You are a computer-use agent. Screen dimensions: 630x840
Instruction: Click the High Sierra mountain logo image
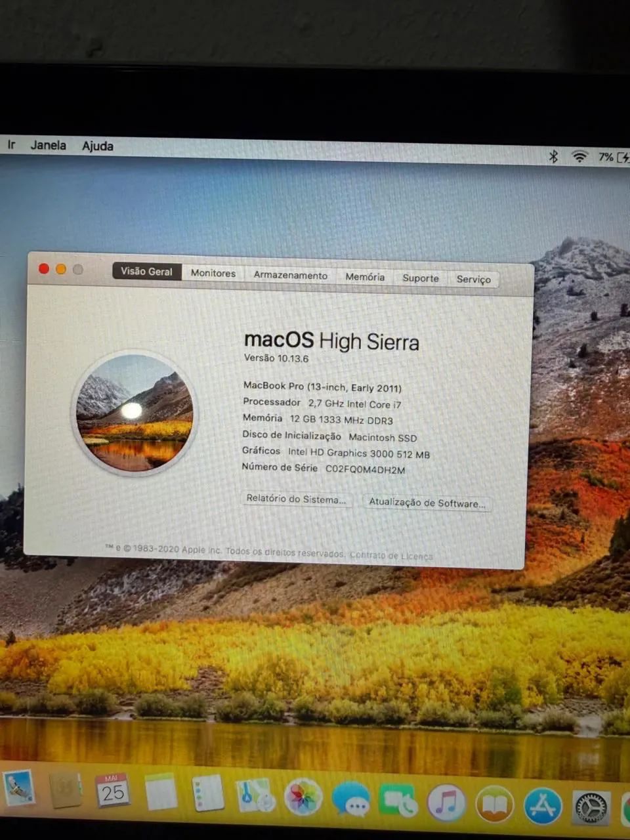[135, 413]
